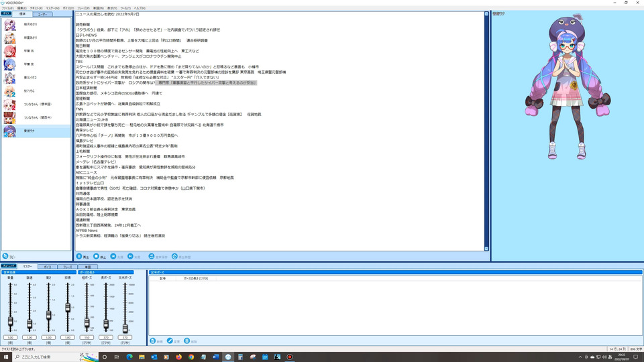Open the テキスト menu
The height and width of the screenshot is (362, 644).
(36, 8)
